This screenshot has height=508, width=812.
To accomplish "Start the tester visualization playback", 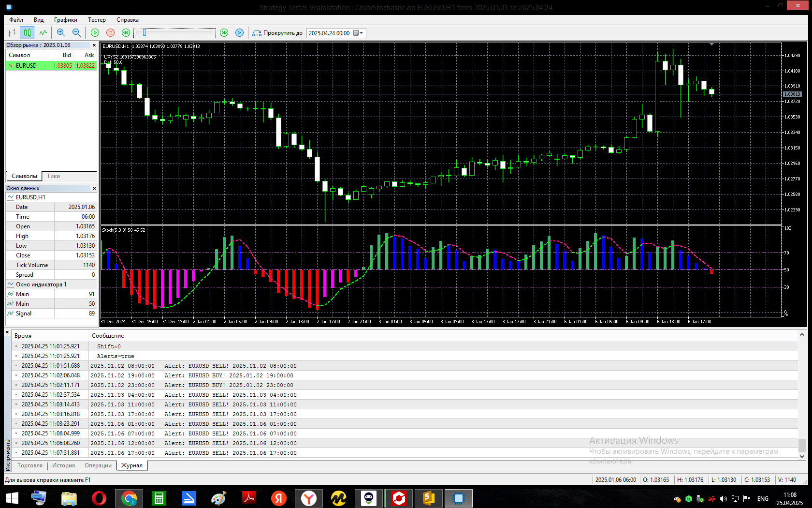I will [x=95, y=33].
